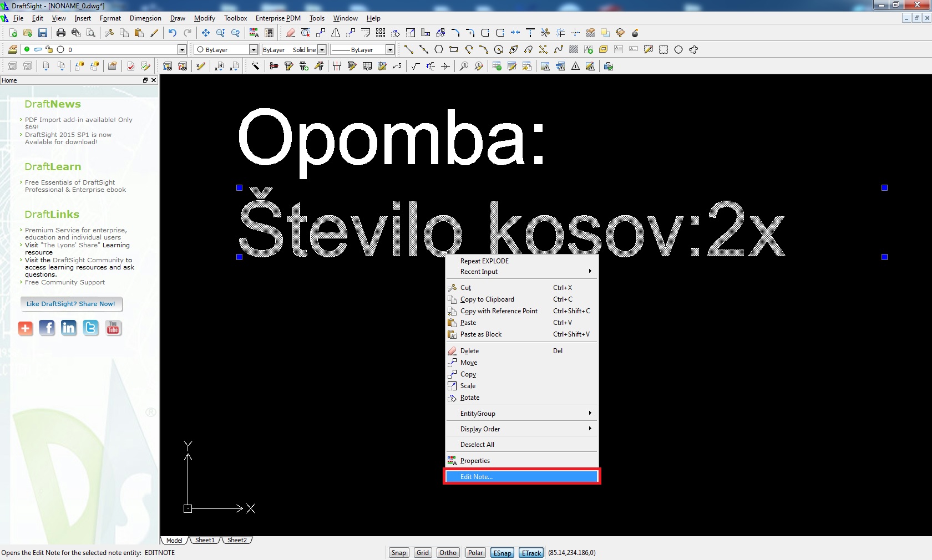Disable ESnap in status bar
The height and width of the screenshot is (560, 932).
(x=502, y=553)
